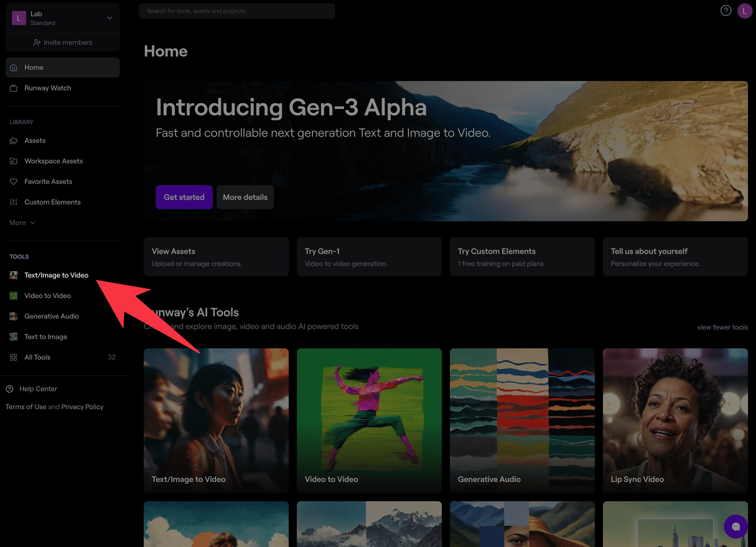Click the Text/Image to Video tool icon
This screenshot has width=756, height=547.
pos(14,275)
